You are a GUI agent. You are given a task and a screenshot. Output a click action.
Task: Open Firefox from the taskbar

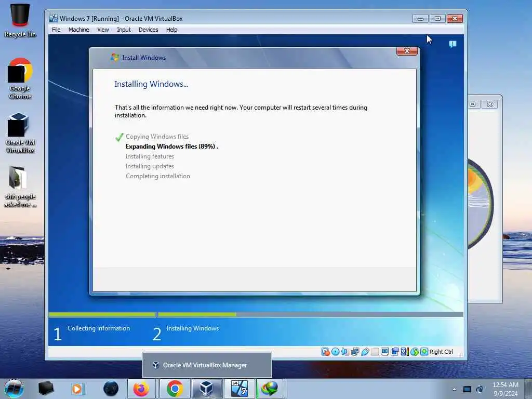tap(141, 389)
